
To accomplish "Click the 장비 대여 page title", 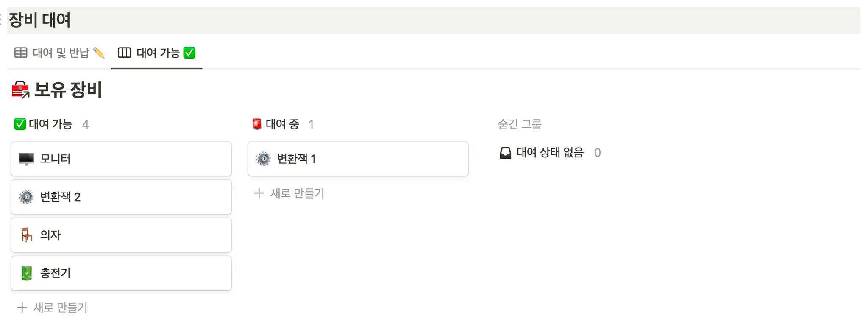I will (40, 20).
